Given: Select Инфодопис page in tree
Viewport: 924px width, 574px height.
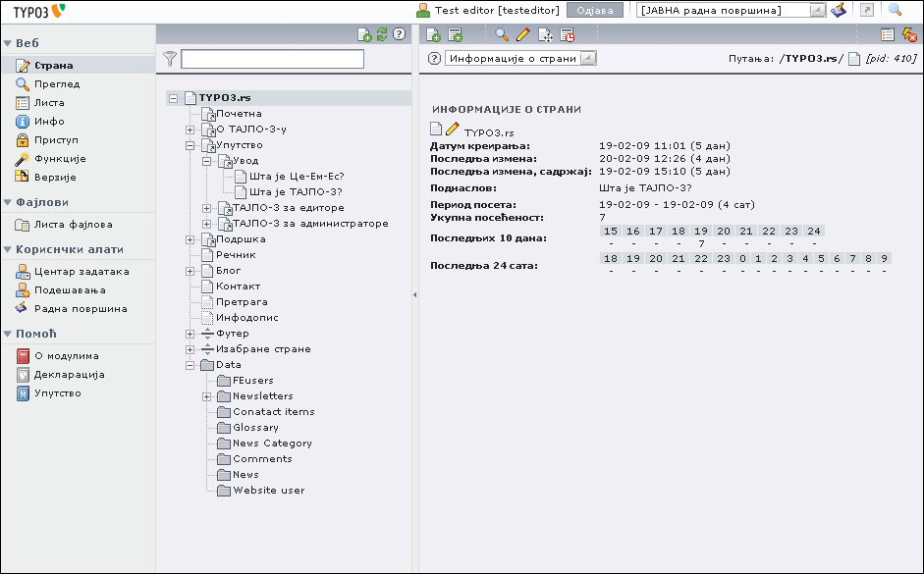Looking at the screenshot, I should [x=246, y=318].
